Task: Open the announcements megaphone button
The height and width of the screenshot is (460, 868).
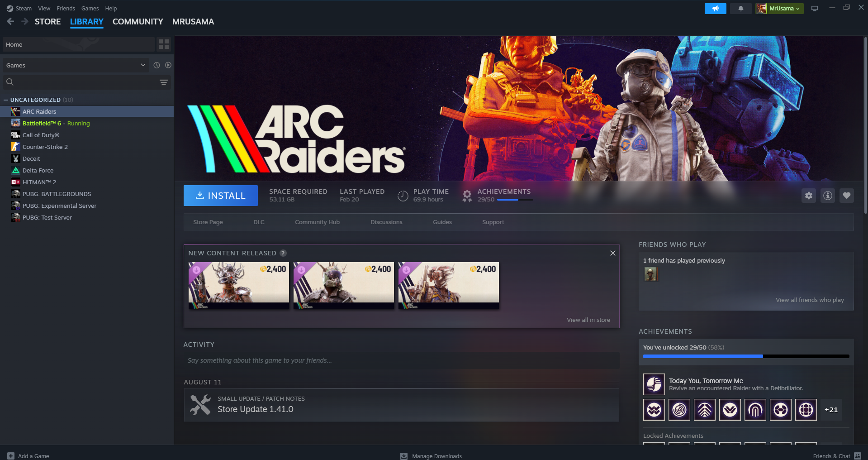Action: (715, 9)
